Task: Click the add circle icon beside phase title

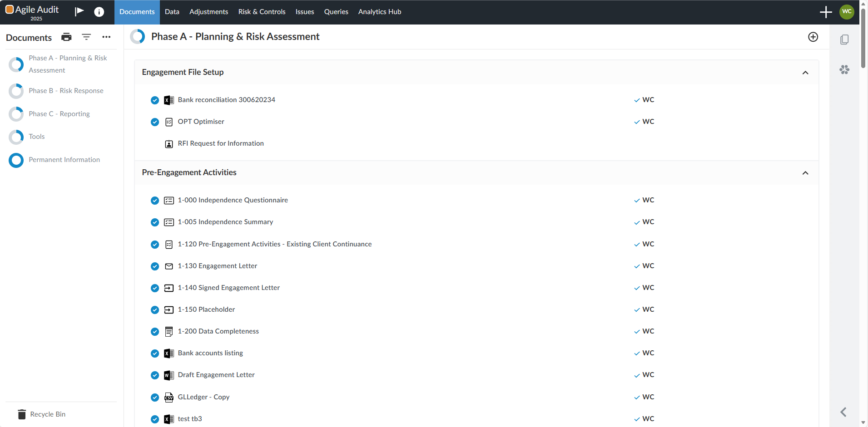Action: [x=813, y=37]
